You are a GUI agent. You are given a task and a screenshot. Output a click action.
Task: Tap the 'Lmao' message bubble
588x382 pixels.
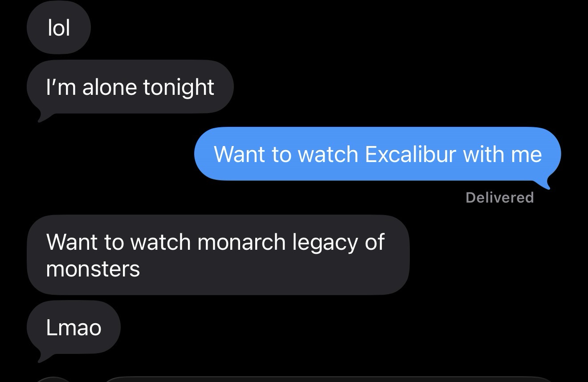73,327
